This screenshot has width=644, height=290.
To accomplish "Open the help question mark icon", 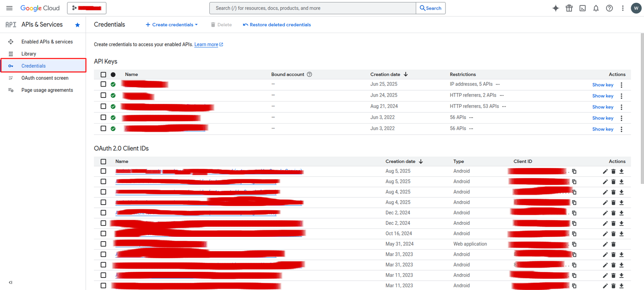I will pos(609,8).
